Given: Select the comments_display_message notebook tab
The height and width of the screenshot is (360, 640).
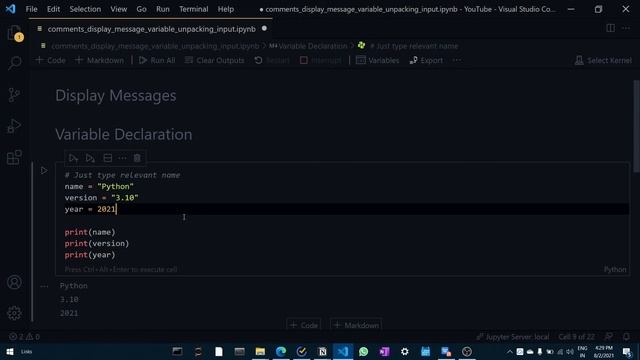Looking at the screenshot, I should (151, 29).
